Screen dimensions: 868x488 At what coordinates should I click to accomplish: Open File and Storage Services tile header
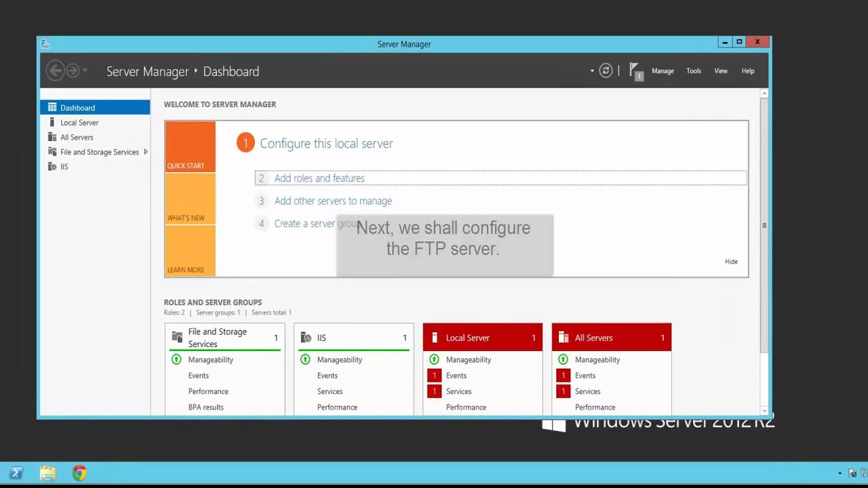click(224, 338)
